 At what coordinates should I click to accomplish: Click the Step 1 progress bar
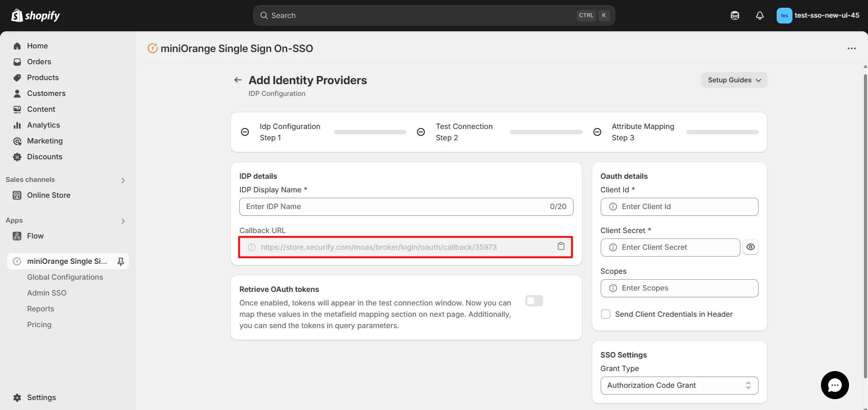click(x=370, y=132)
